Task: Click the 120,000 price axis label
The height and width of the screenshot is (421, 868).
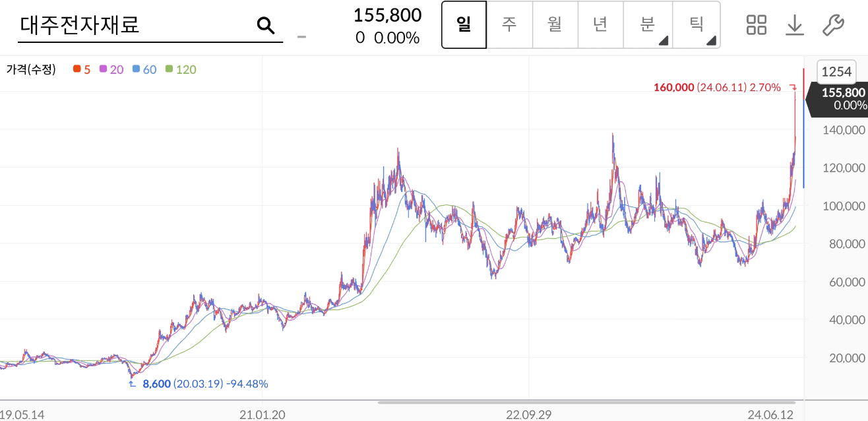Action: pyautogui.click(x=844, y=168)
